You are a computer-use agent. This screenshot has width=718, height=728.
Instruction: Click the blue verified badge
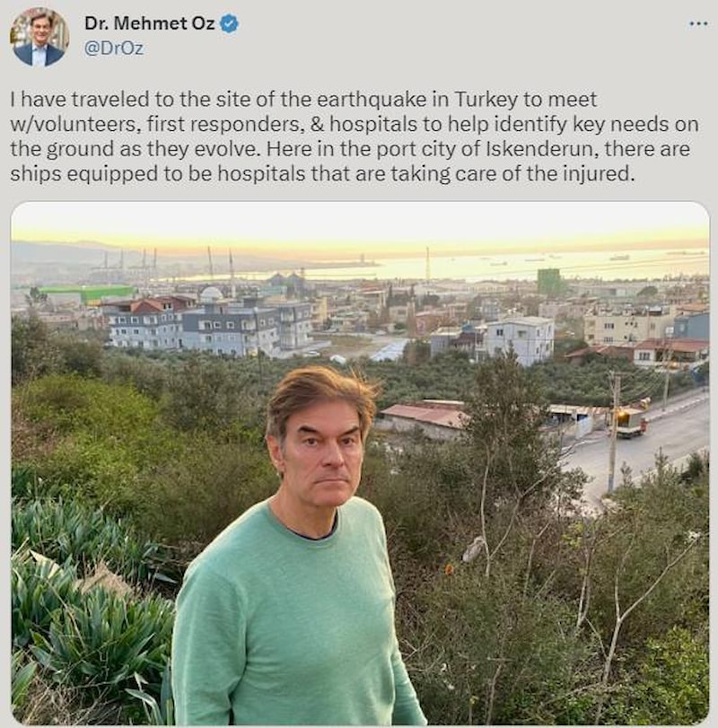[230, 24]
